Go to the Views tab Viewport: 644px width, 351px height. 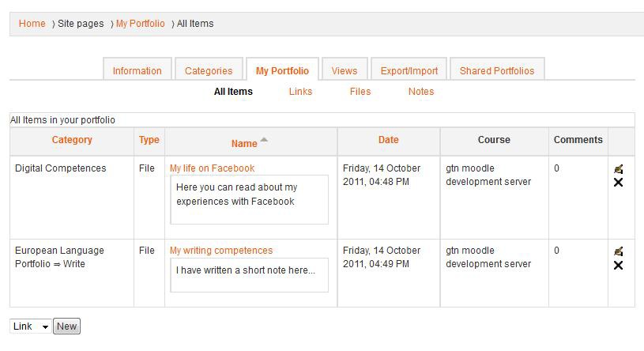click(x=345, y=70)
